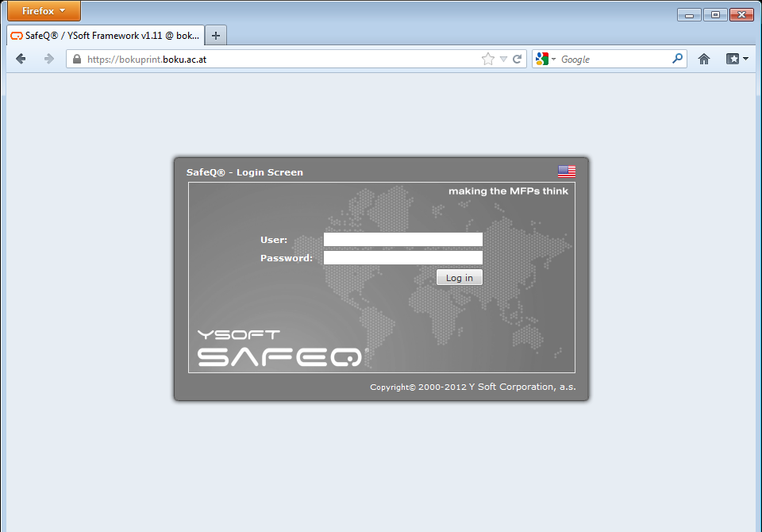Go to the home page icon
The image size is (762, 532).
(x=704, y=59)
